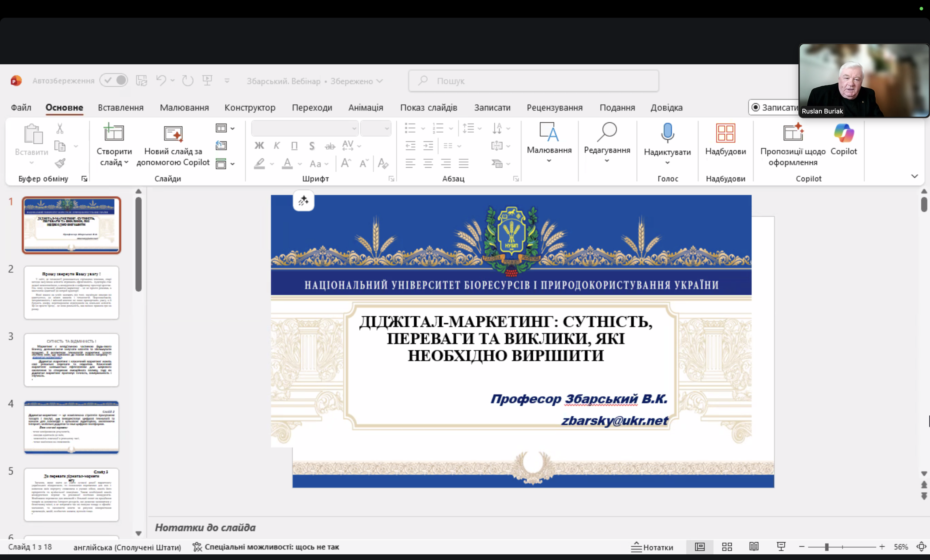Open Slide Sorter view in status bar
The width and height of the screenshot is (930, 560).
pos(727,546)
